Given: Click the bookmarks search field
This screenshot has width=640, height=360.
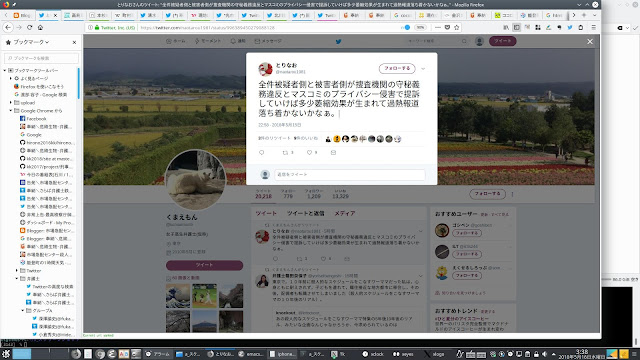Looking at the screenshot, I should point(41,58).
